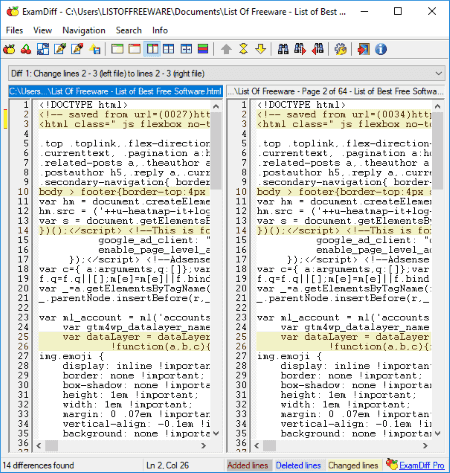Click right pane horizontal scroll right arrow
The width and height of the screenshot is (450, 473).
click(425, 445)
